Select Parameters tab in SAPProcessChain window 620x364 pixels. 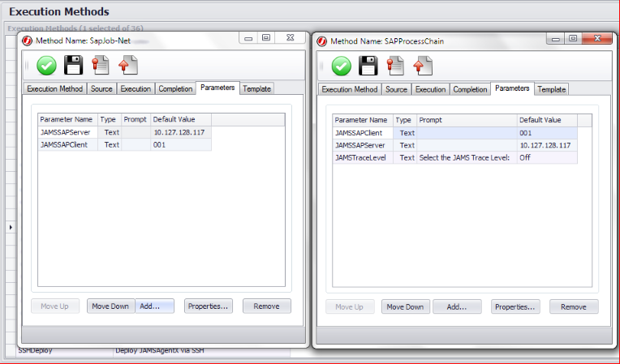click(x=512, y=88)
